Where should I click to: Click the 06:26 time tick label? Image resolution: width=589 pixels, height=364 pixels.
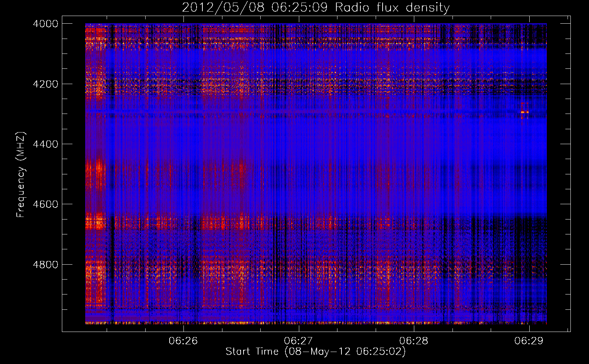coord(183,341)
